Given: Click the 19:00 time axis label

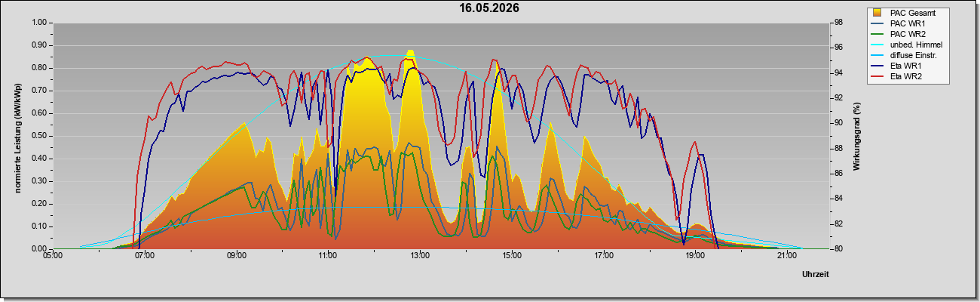Looking at the screenshot, I should coord(694,257).
